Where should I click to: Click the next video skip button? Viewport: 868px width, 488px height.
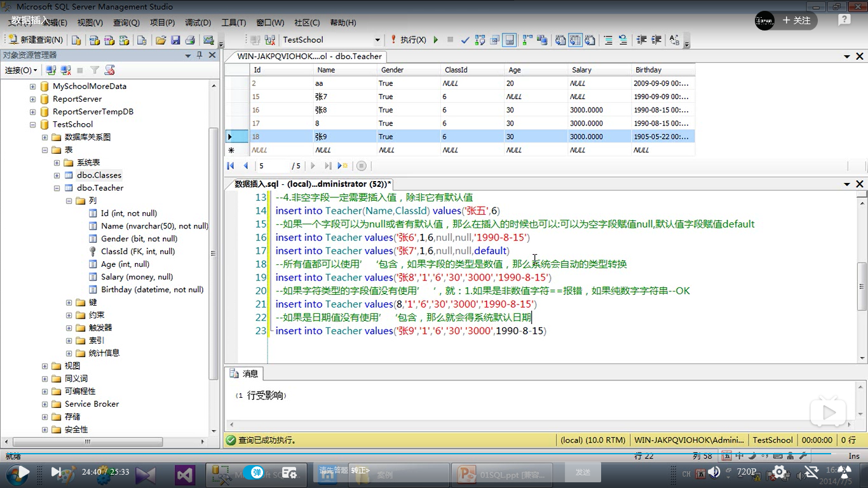[57, 472]
